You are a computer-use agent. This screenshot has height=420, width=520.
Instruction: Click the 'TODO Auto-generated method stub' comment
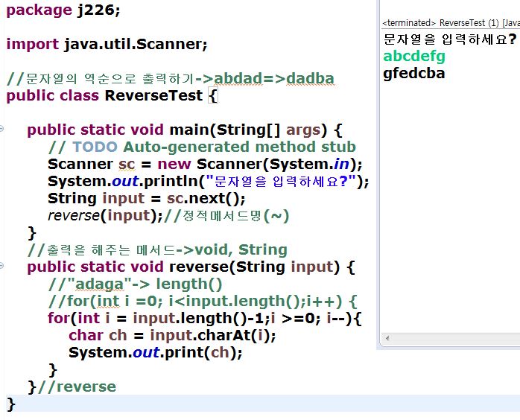pos(202,147)
